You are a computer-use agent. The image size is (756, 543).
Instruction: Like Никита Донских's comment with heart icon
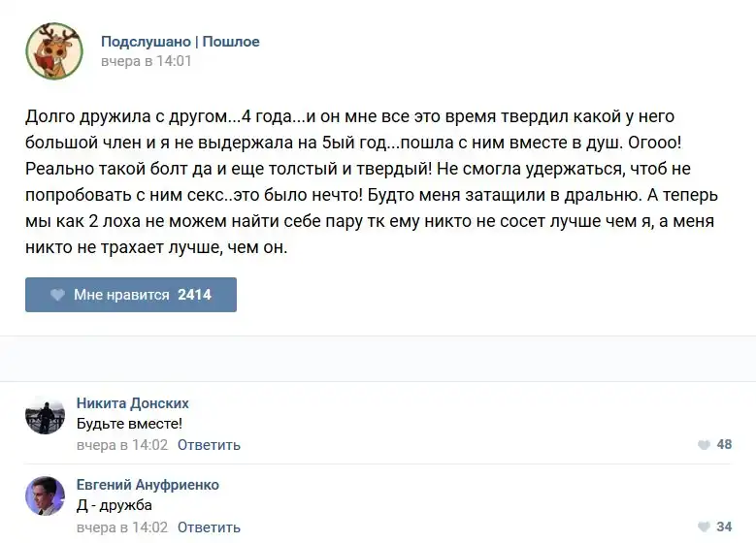(x=704, y=445)
